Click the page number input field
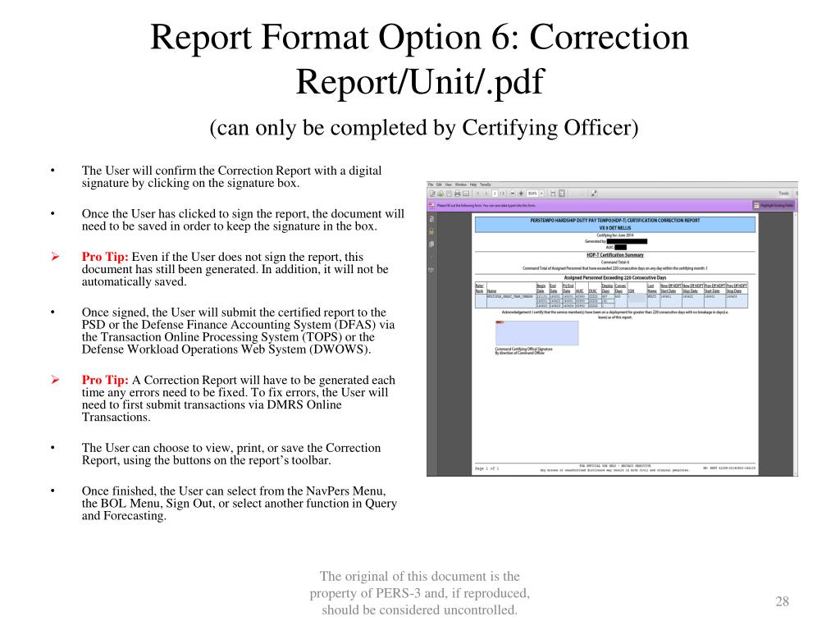Viewport: 840px width, 630px height. (495, 194)
